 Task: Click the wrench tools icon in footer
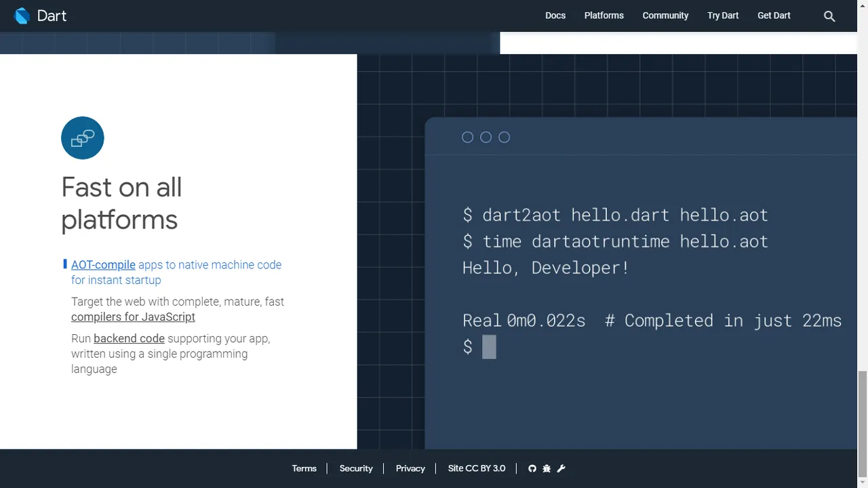[x=561, y=468]
